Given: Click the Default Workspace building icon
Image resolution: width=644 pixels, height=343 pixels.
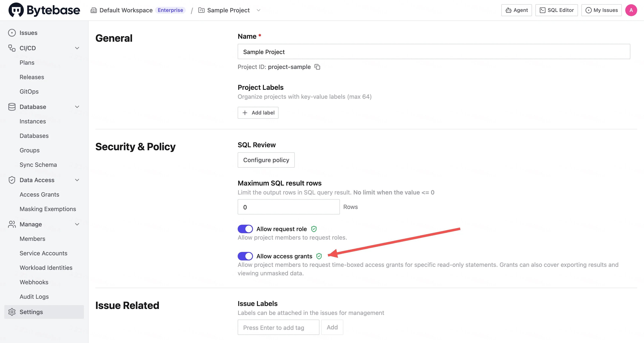Looking at the screenshot, I should pos(93,10).
